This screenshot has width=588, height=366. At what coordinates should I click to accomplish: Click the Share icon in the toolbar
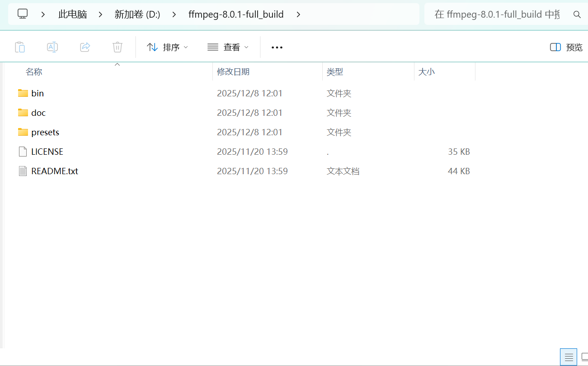(85, 47)
